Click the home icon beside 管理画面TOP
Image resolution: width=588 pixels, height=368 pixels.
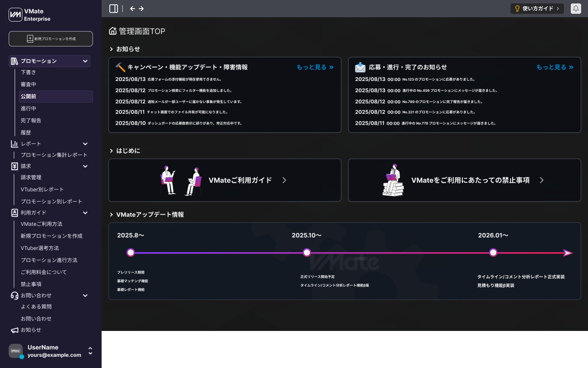(x=113, y=31)
